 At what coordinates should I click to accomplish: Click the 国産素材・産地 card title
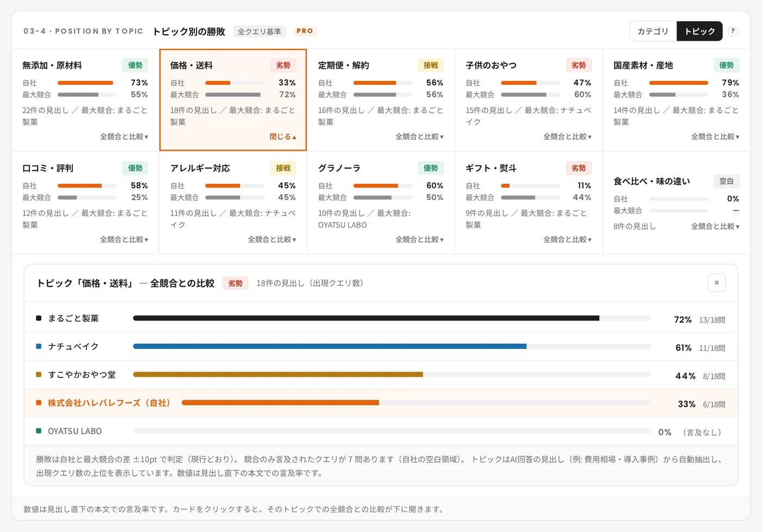coord(643,65)
